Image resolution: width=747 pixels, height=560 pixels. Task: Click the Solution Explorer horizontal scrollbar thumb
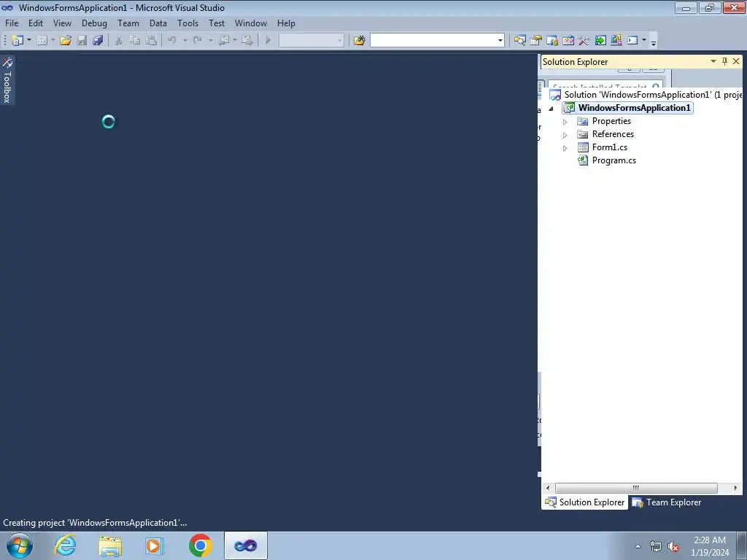(636, 488)
